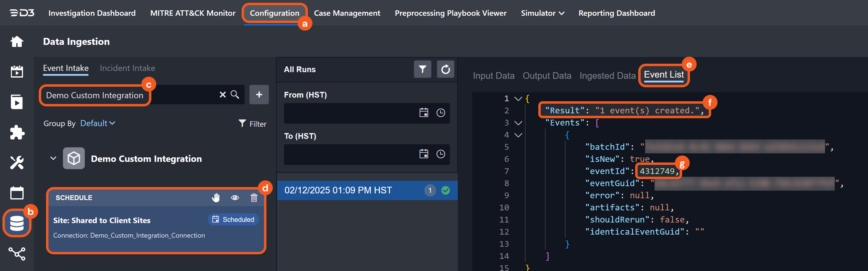
Task: Open the Data Ingestion database icon
Action: click(17, 223)
